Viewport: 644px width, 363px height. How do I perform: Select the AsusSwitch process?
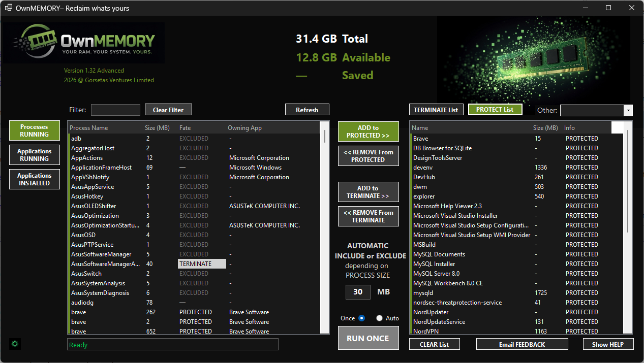pyautogui.click(x=194, y=274)
